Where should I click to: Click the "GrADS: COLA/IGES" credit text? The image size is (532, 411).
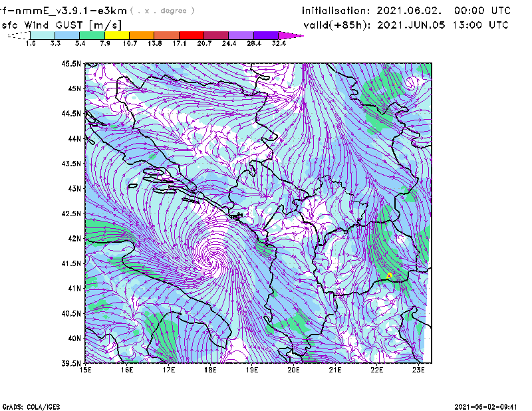(x=31, y=407)
